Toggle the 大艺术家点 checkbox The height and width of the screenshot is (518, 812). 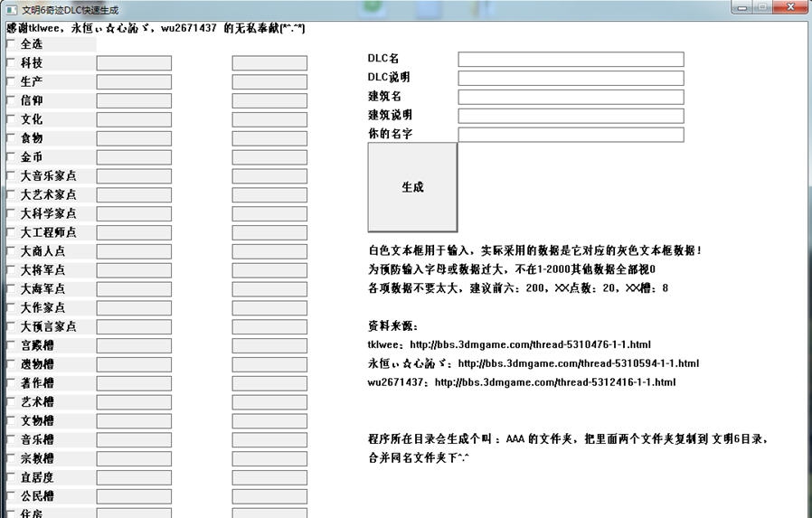[x=11, y=194]
